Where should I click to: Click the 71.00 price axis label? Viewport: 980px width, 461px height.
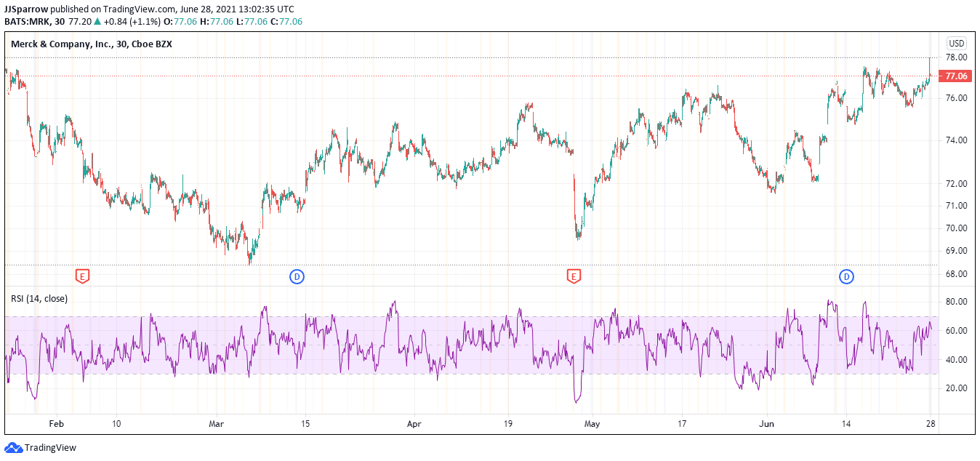point(956,206)
